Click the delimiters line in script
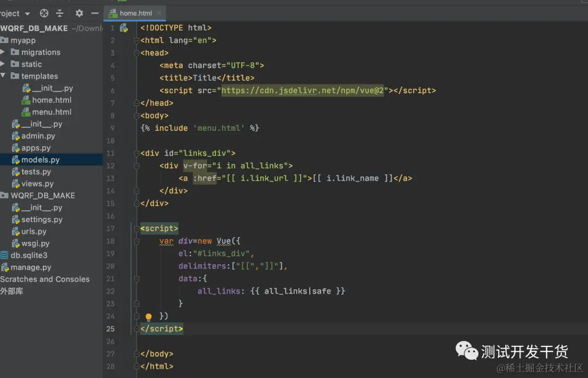Image resolution: width=588 pixels, height=378 pixels. (233, 266)
